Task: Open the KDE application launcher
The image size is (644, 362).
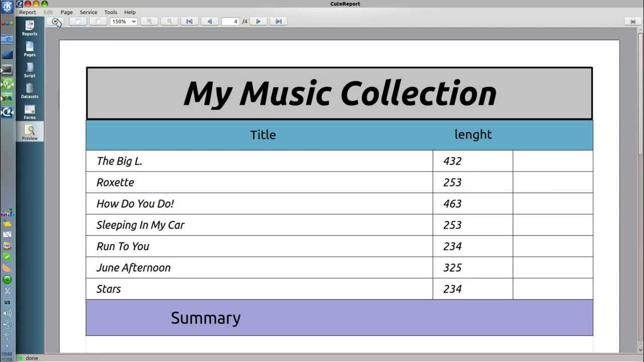Action: point(7,7)
